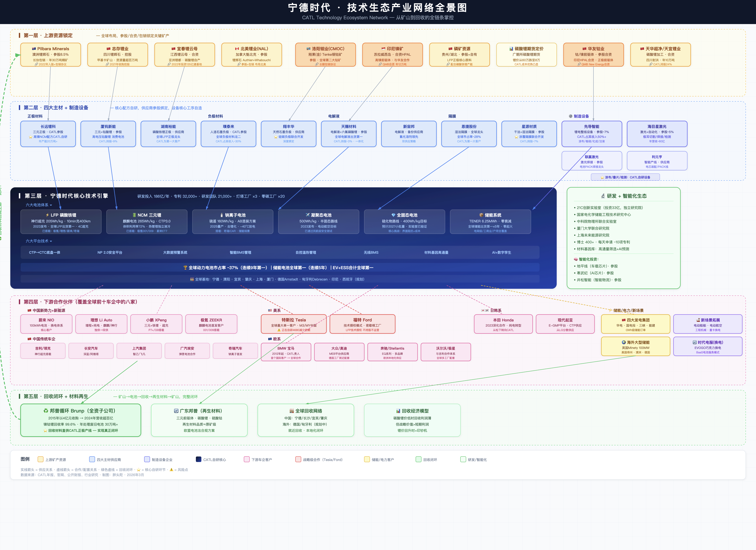Open the 福特 Ford partner card
The height and width of the screenshot is (550, 756).
pyautogui.click(x=363, y=324)
